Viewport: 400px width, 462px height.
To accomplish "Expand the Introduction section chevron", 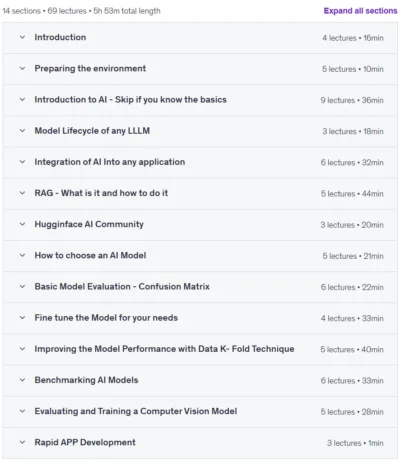I will [x=22, y=37].
